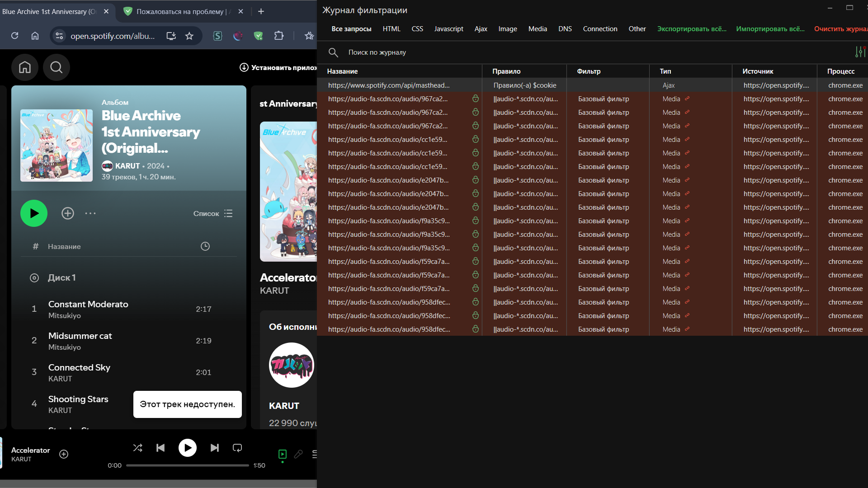868x488 pixels.
Task: Switch to the Media requests tab
Action: tap(537, 28)
